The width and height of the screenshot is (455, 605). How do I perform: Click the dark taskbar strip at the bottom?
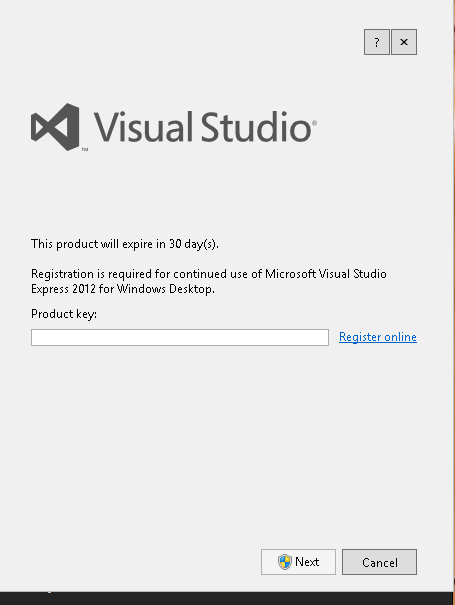[226, 598]
